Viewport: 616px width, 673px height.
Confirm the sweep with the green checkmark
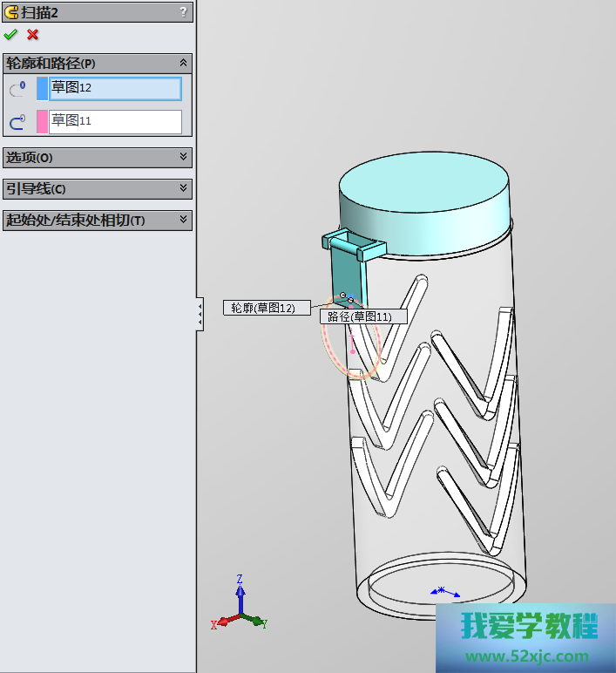(x=10, y=35)
